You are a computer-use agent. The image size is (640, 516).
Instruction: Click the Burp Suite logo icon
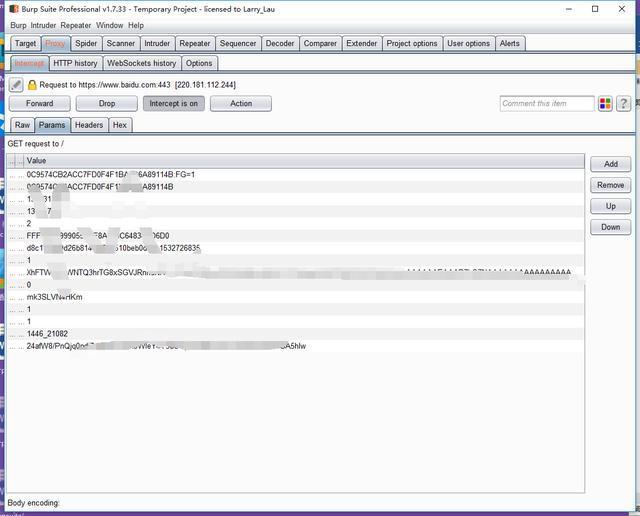coord(14,9)
